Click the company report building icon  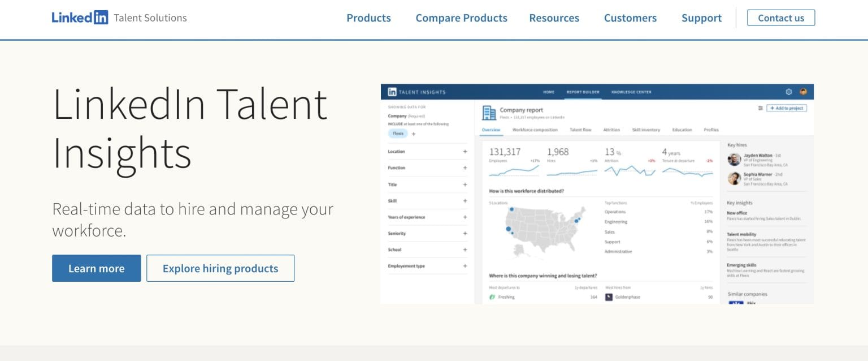click(x=488, y=111)
